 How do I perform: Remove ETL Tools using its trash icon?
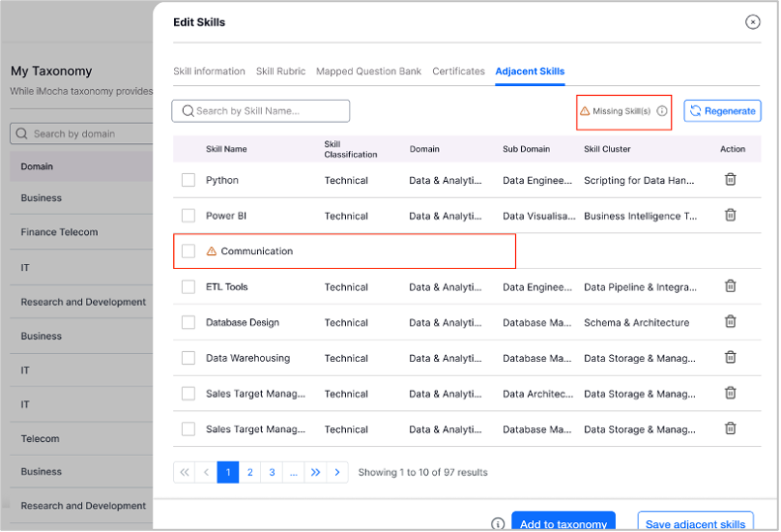click(x=731, y=286)
